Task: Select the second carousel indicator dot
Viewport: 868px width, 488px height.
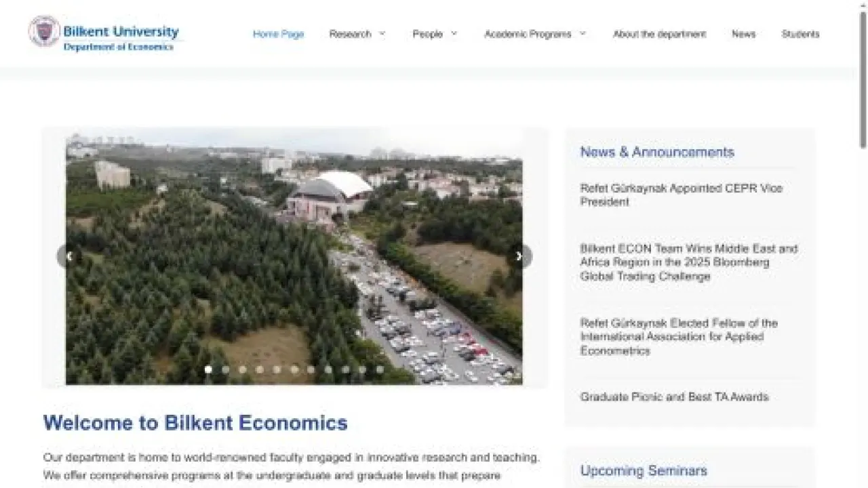Action: coord(225,369)
